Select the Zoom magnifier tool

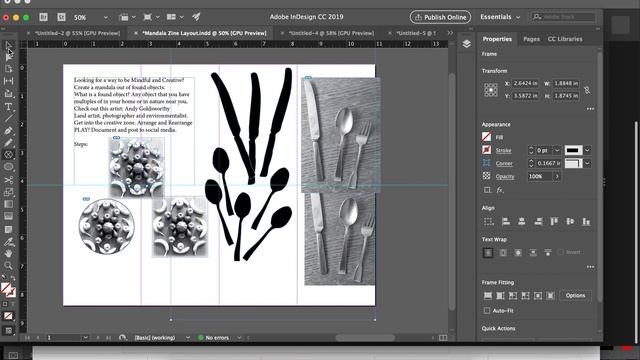8,266
